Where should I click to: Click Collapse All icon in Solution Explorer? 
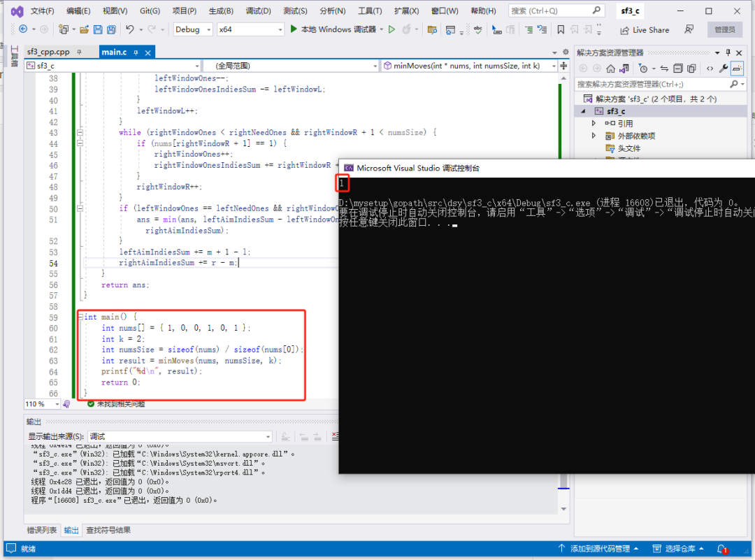tap(678, 69)
